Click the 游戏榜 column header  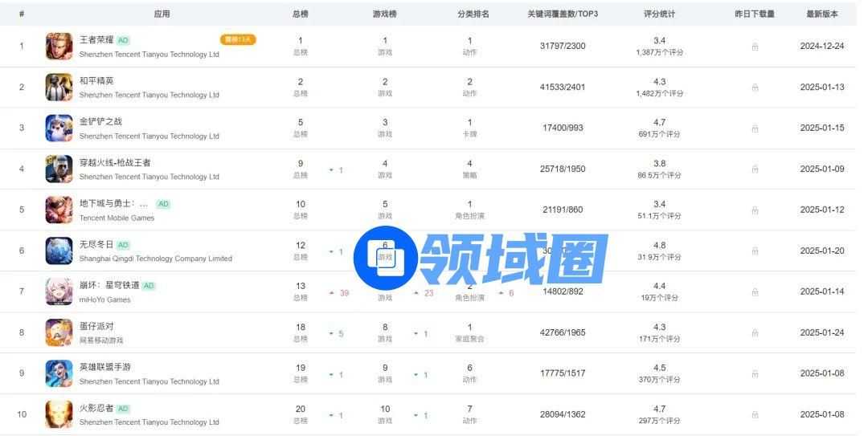[x=384, y=14]
